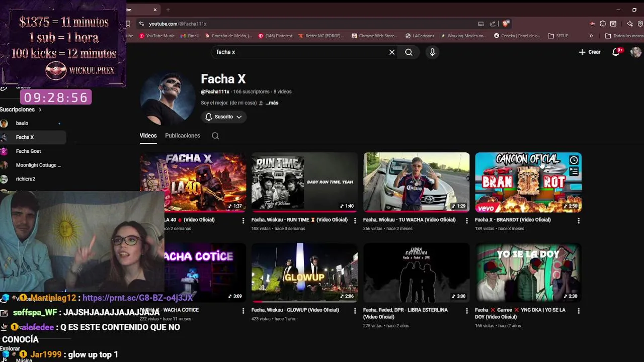
Task: Open options for GLOWUP video
Action: 355,311
